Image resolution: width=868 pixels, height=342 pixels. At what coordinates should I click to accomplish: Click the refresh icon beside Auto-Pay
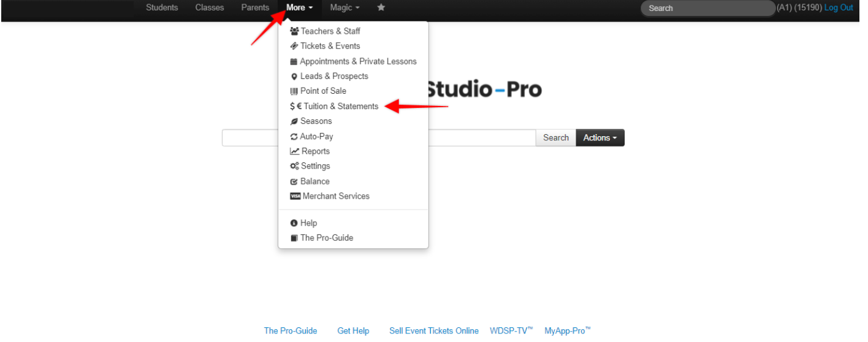(294, 137)
